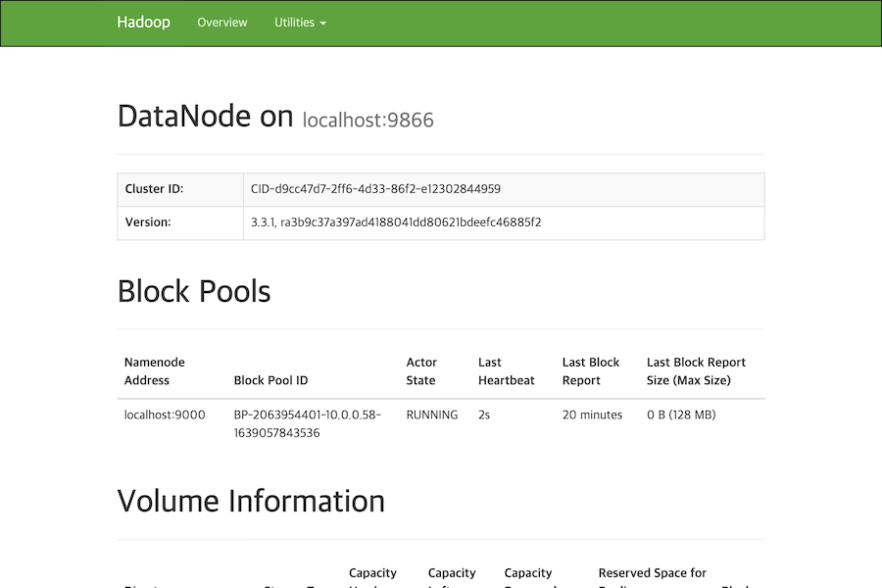The width and height of the screenshot is (882, 588).
Task: Select Overview in the navigation bar
Action: coord(221,23)
